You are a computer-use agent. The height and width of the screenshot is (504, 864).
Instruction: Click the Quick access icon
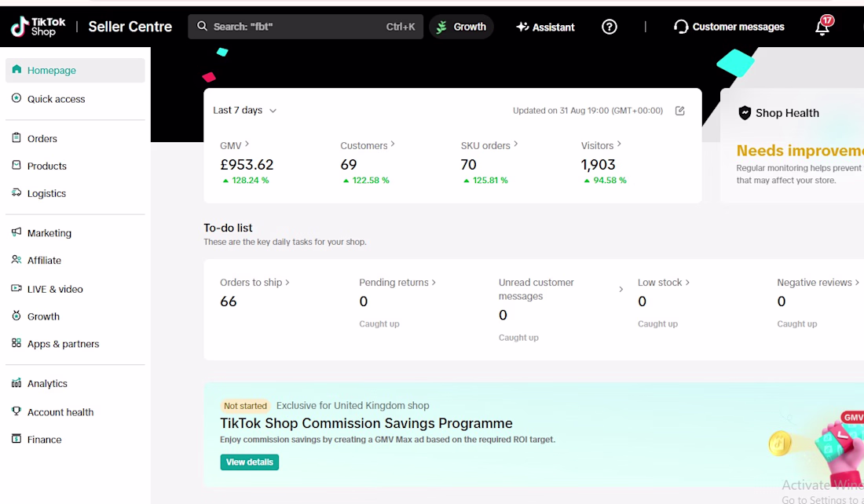(x=16, y=98)
